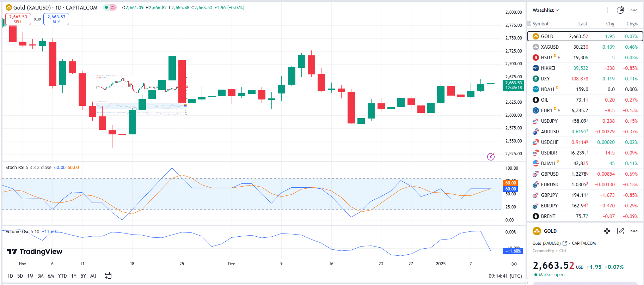Viewport: 644px width, 285px height.
Task: Click the edit note icon for GOLD
Action: click(x=620, y=231)
